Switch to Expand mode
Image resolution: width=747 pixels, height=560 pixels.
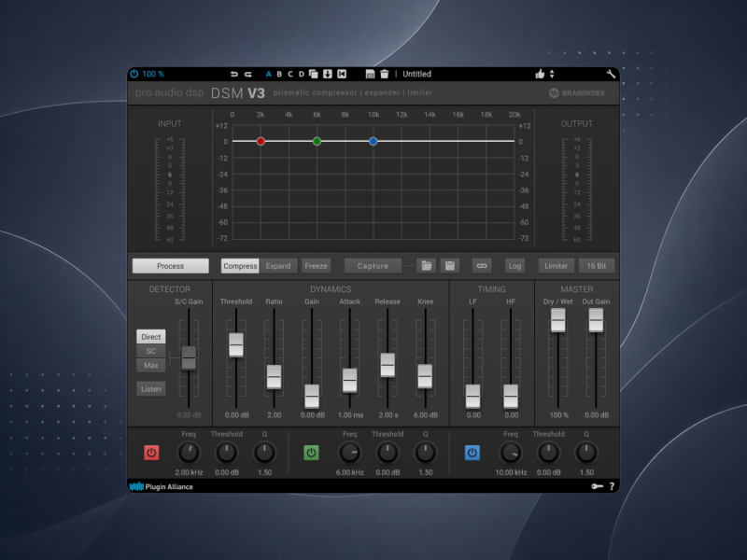(x=278, y=266)
